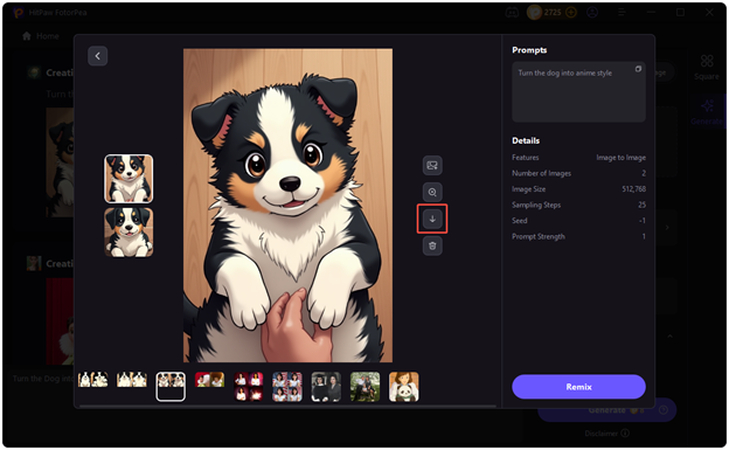Open the graduation photo history thumbnail
729x450 pixels.
(x=326, y=386)
